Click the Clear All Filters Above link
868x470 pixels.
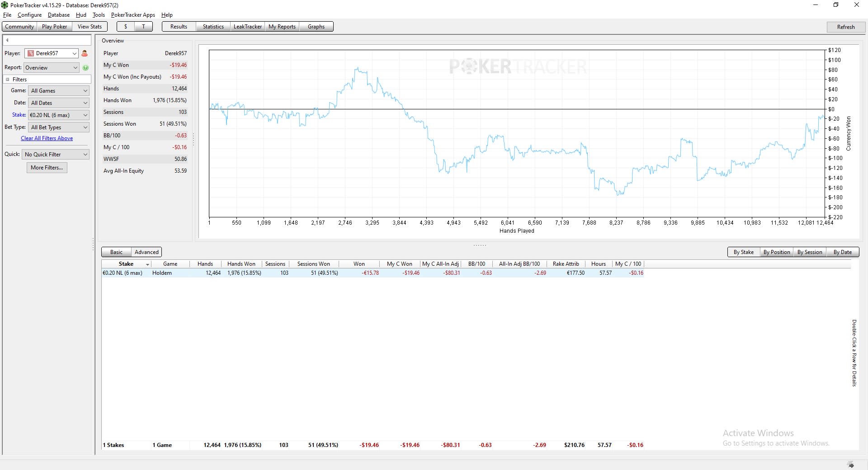(x=47, y=138)
